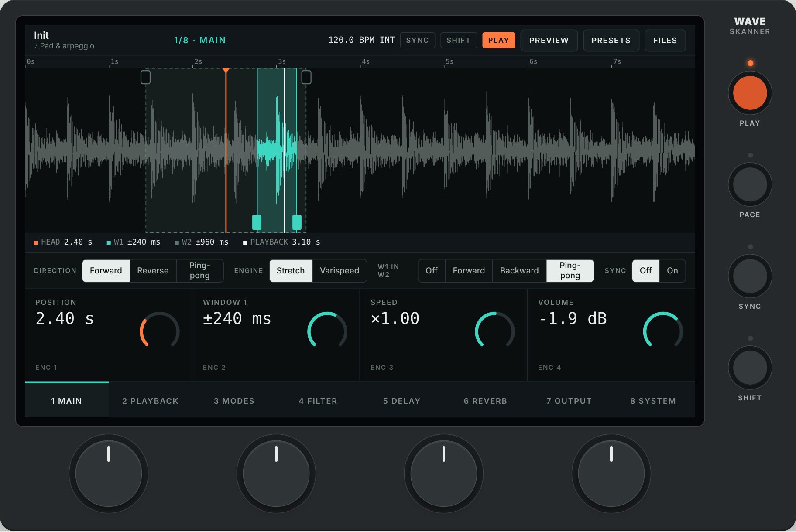Click the Init preset name
796x532 pixels.
(41, 35)
